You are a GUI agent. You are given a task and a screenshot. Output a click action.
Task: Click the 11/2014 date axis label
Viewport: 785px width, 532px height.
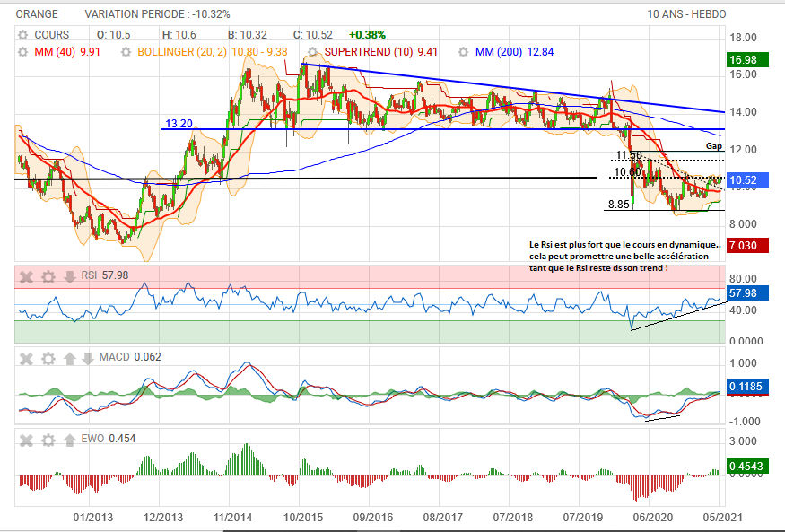pos(232,518)
